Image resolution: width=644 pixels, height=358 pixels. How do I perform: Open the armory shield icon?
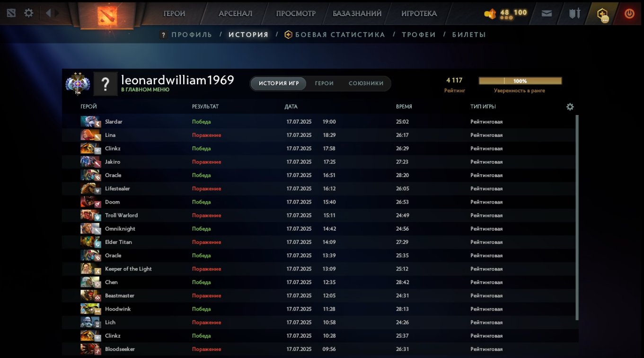[574, 13]
